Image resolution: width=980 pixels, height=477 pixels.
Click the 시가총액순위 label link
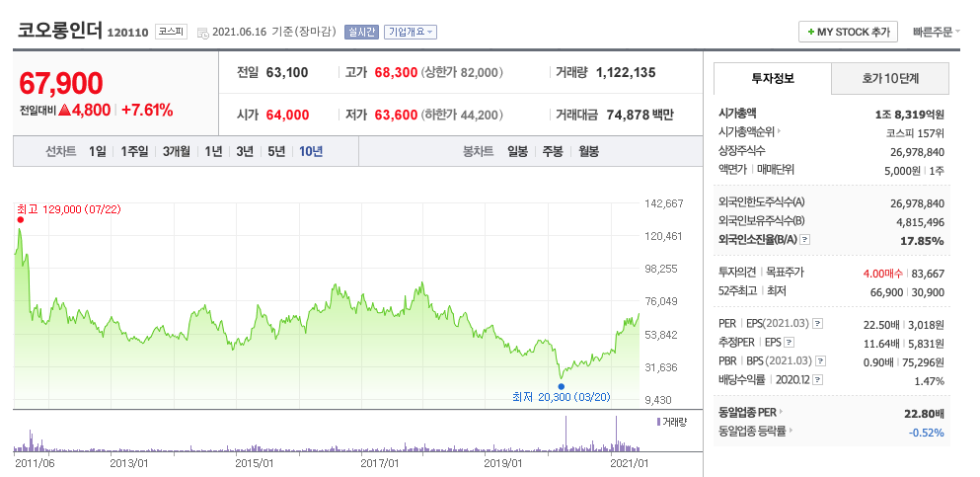[746, 132]
